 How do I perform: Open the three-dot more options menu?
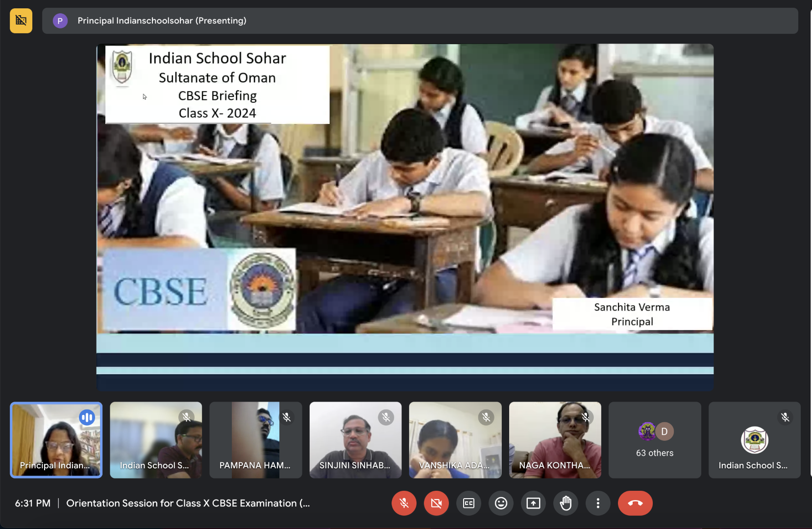598,503
